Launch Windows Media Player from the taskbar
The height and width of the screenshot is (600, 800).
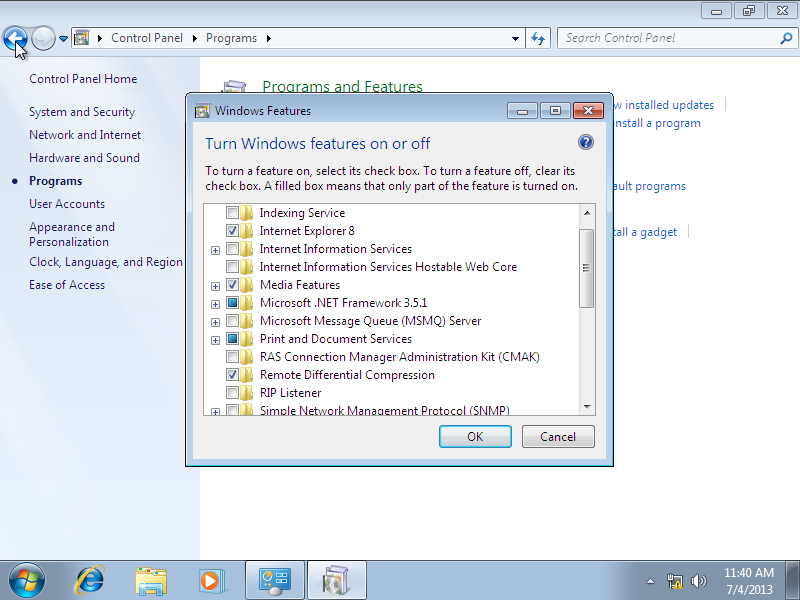coord(212,580)
